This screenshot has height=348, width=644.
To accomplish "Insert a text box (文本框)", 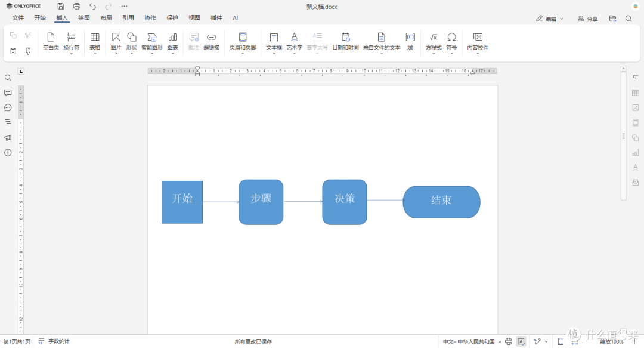I will [x=274, y=42].
